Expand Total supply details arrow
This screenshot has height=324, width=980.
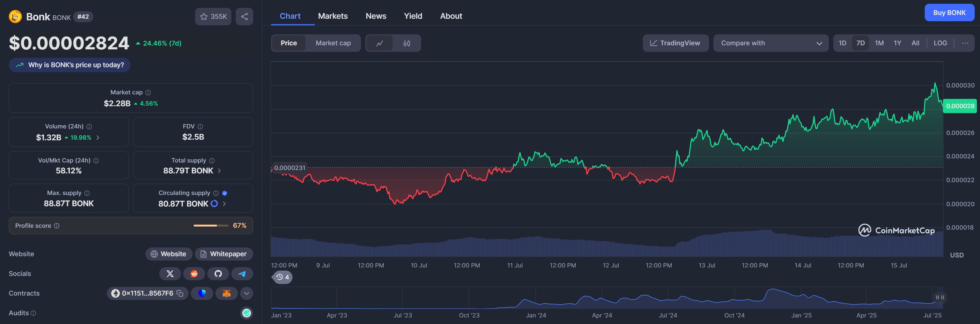click(x=219, y=171)
